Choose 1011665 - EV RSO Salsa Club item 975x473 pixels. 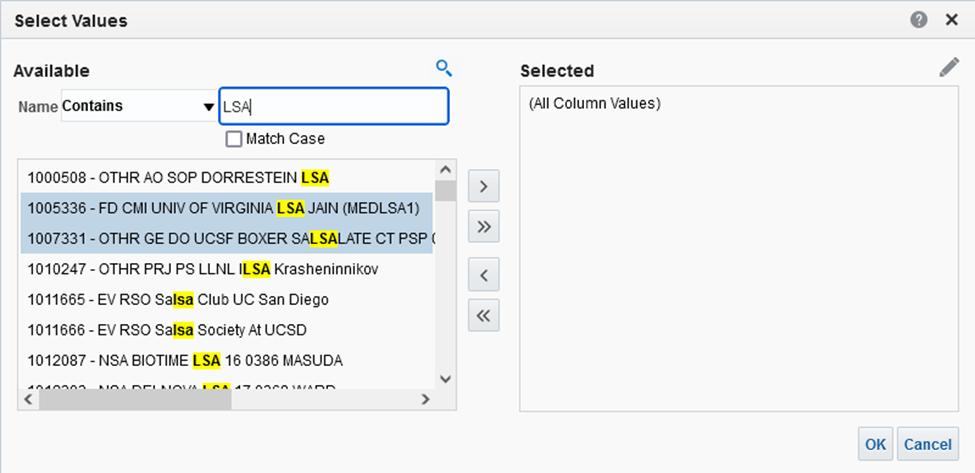(x=178, y=299)
